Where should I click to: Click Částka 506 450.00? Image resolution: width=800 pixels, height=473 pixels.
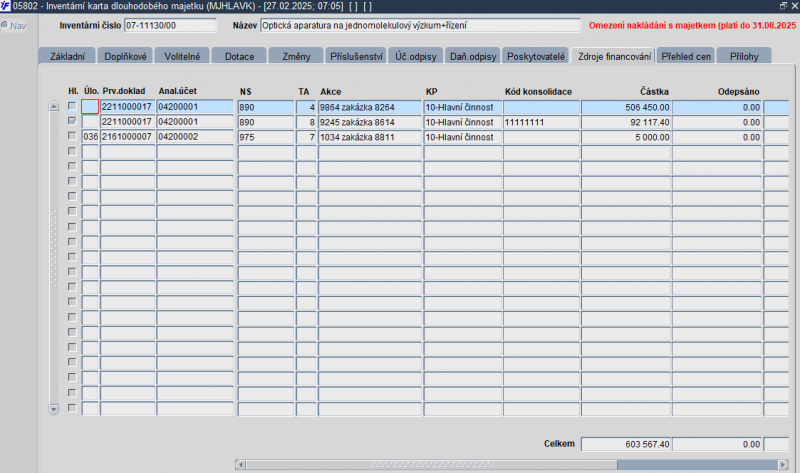[x=626, y=107]
